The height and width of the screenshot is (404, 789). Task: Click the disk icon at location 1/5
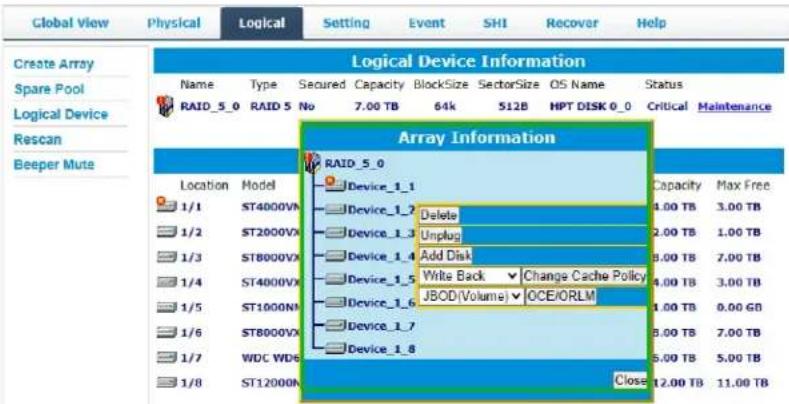167,307
